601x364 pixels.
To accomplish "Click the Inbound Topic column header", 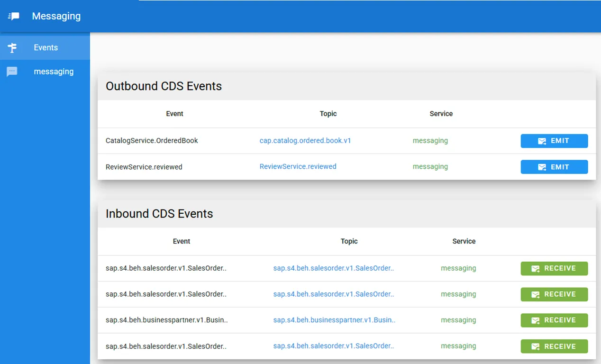I will [349, 241].
